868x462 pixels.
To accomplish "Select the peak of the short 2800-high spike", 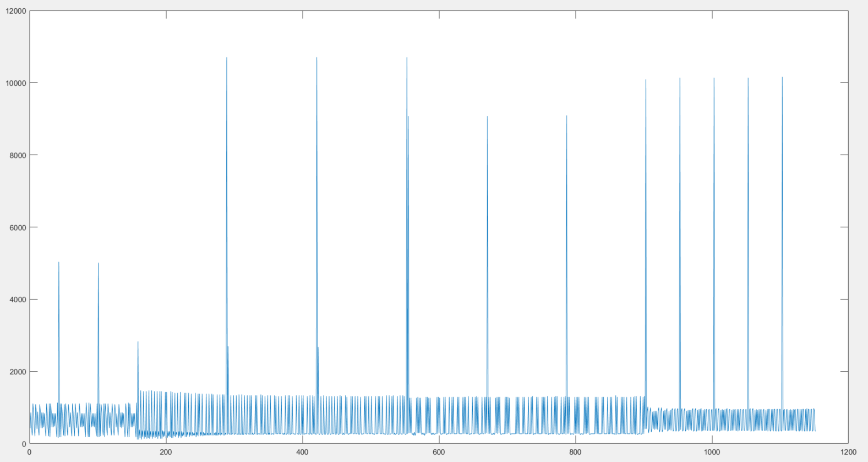I will point(138,342).
